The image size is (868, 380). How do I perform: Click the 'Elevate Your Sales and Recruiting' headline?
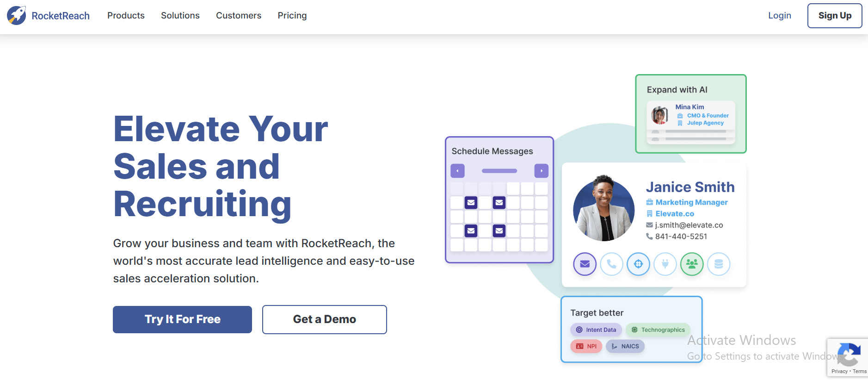221,167
